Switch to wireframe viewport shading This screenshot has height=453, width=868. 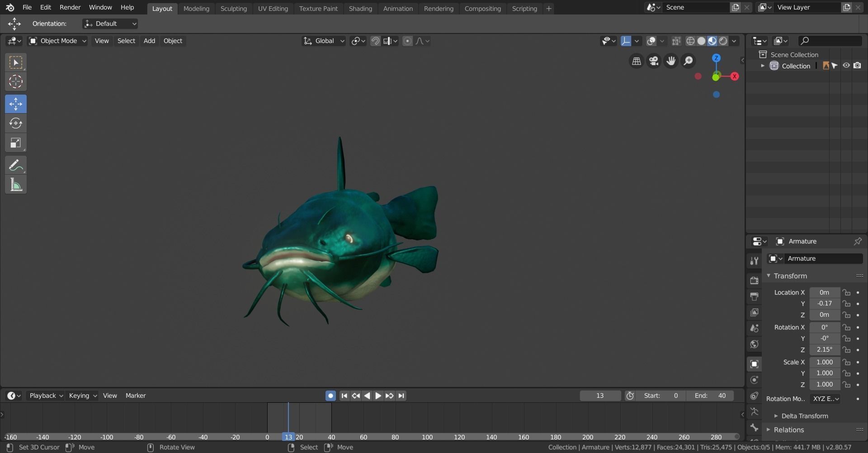pos(690,41)
